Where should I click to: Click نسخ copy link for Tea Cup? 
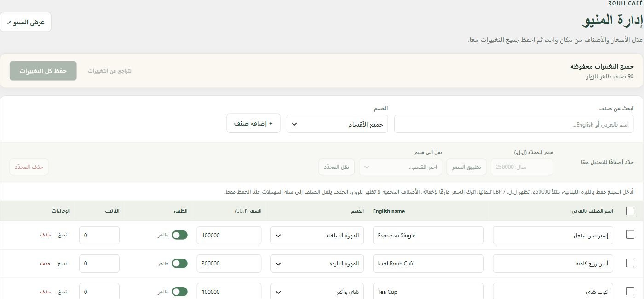coord(62,292)
